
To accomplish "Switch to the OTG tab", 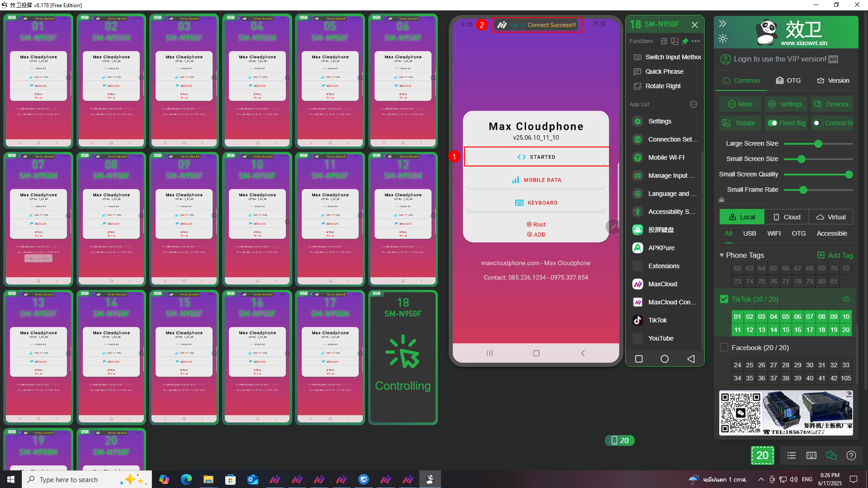I will 788,81.
